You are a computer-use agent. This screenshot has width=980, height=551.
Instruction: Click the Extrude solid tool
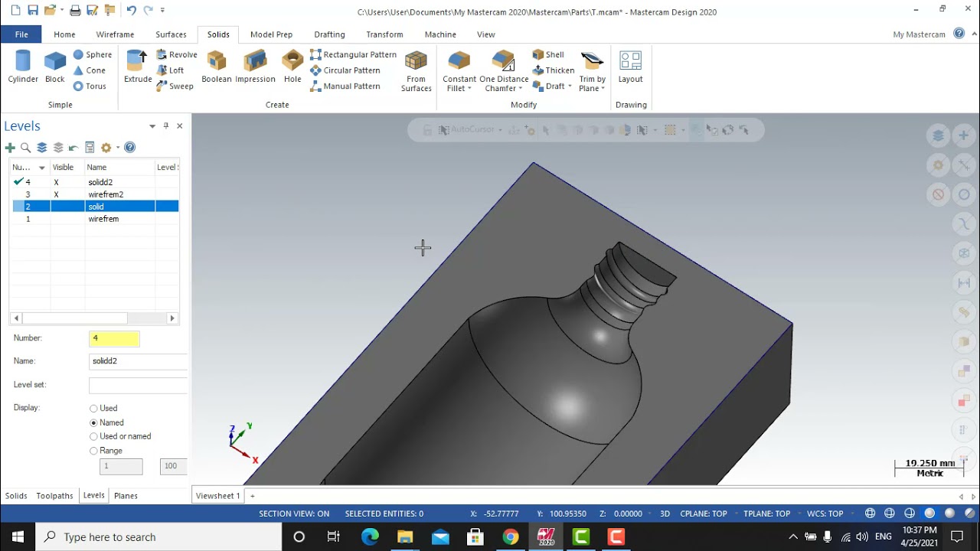click(x=138, y=67)
